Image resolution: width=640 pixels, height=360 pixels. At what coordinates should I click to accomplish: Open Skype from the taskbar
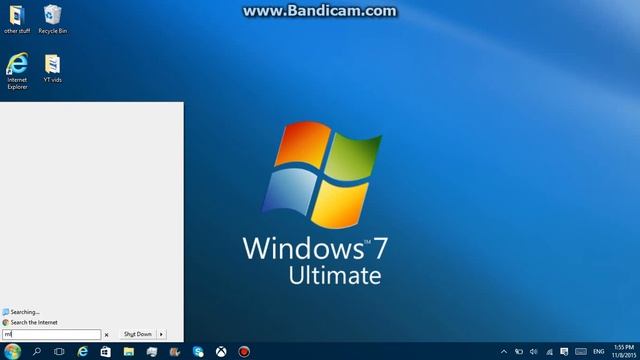pos(198,351)
